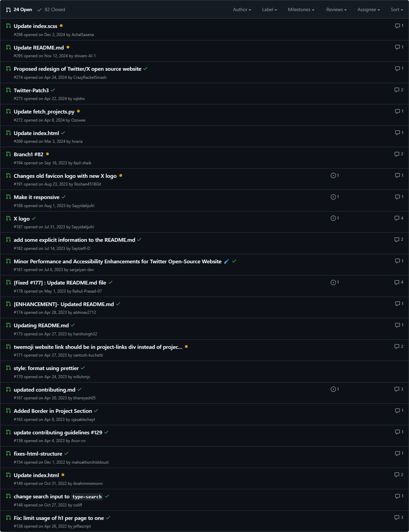This screenshot has width=409, height=532.
Task: Expand the Assignee filter dropdown
Action: click(369, 9)
